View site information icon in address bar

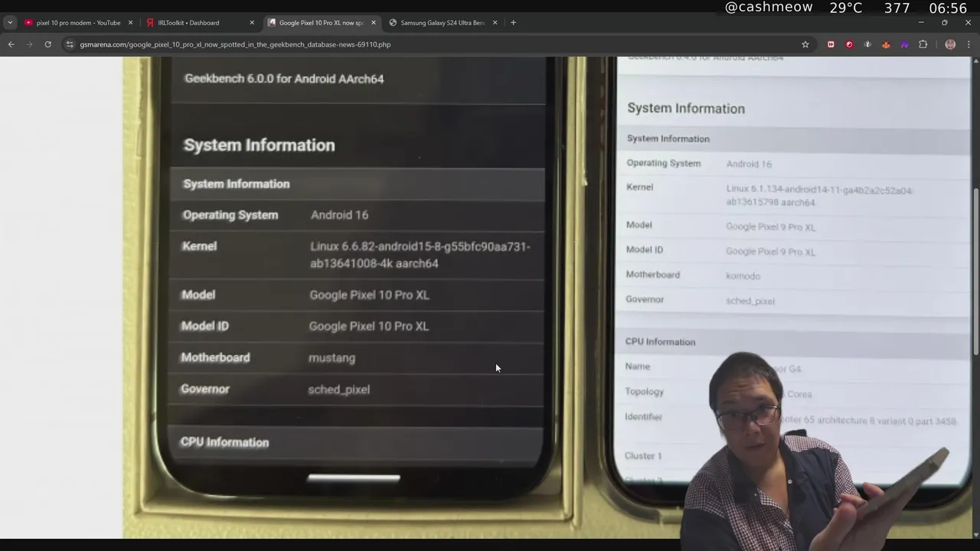click(70, 44)
